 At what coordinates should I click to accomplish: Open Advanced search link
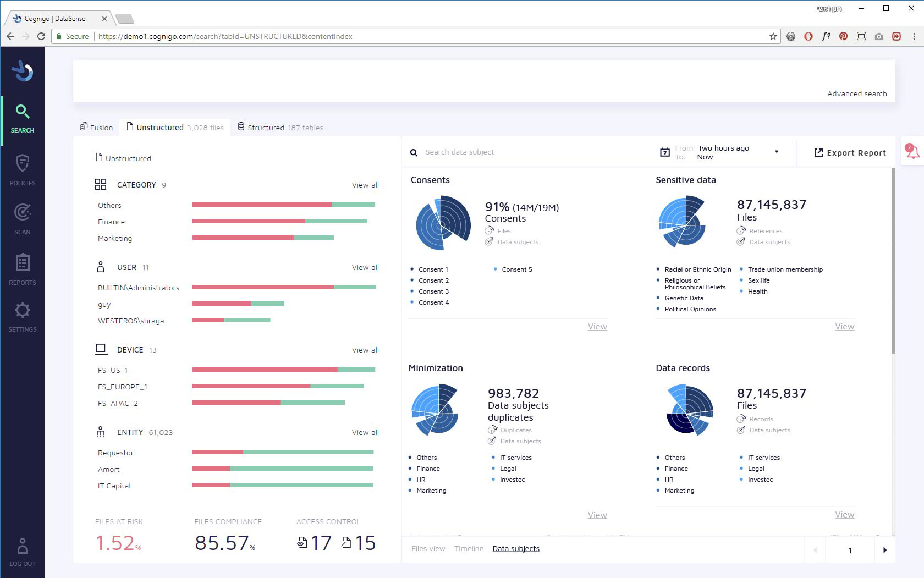pyautogui.click(x=857, y=94)
